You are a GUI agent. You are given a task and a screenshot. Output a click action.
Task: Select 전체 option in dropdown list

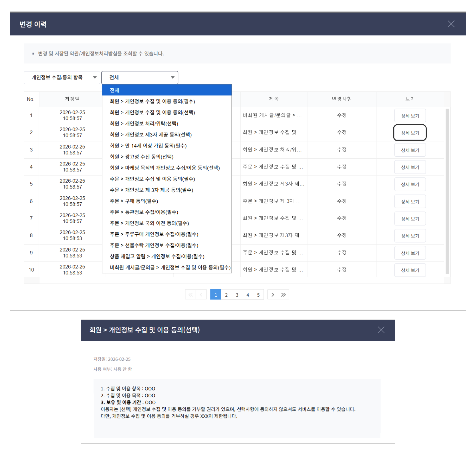click(x=167, y=90)
